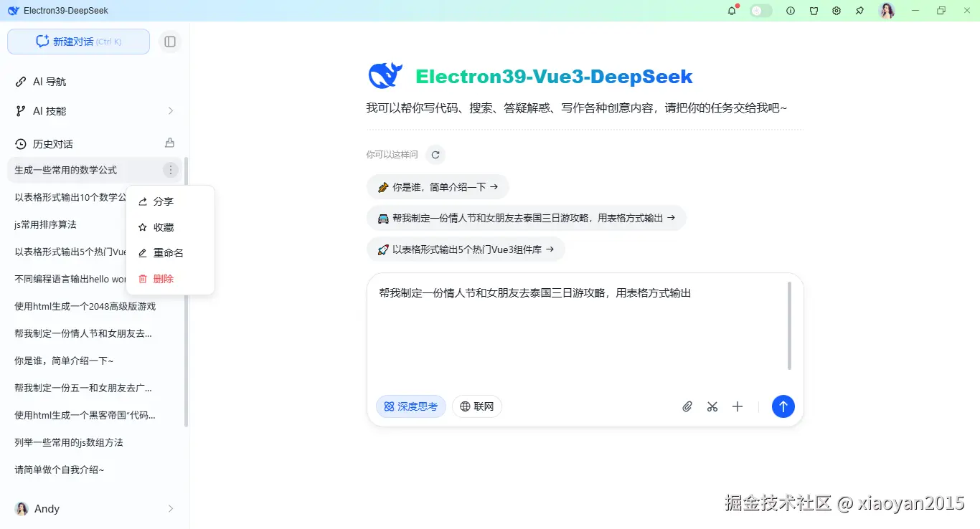Open the notification bell
The image size is (980, 529).
tap(731, 10)
